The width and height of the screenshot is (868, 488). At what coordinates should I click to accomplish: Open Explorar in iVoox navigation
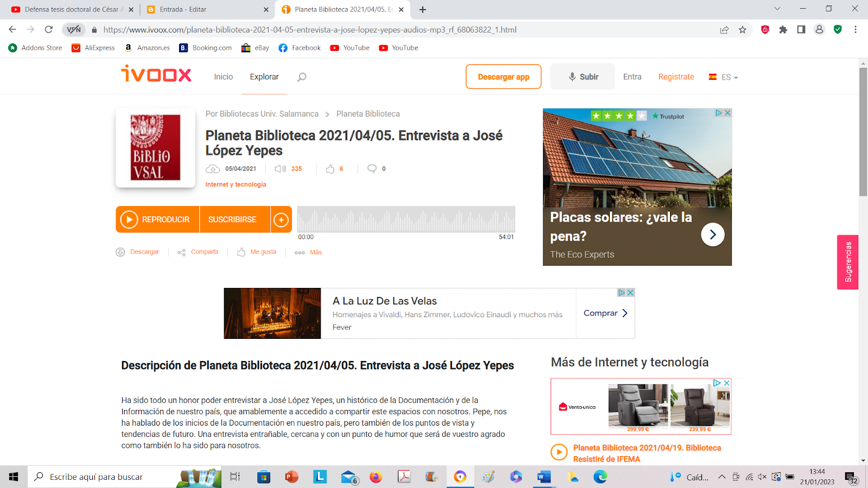264,77
